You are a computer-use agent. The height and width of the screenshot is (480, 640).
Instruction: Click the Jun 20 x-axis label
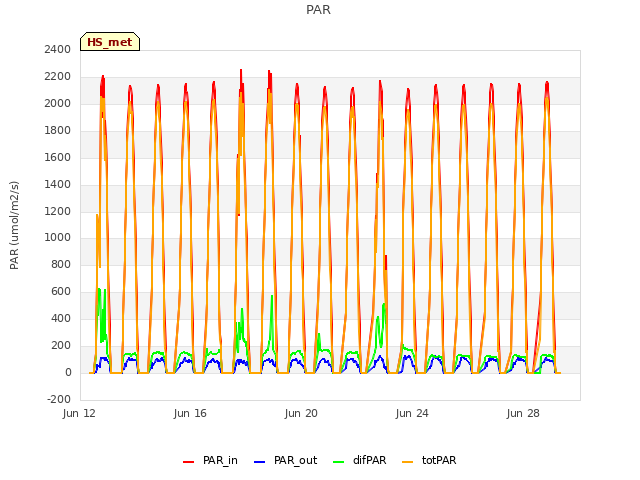pyautogui.click(x=301, y=413)
